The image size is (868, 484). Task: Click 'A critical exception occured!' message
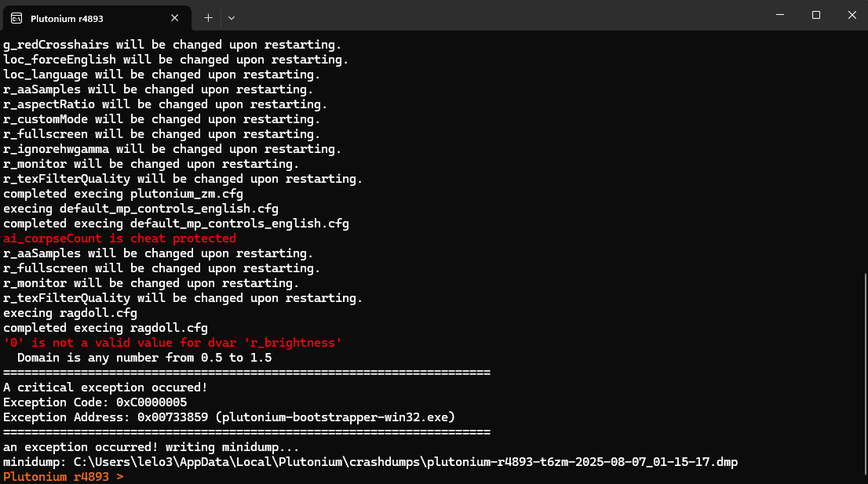click(x=105, y=388)
